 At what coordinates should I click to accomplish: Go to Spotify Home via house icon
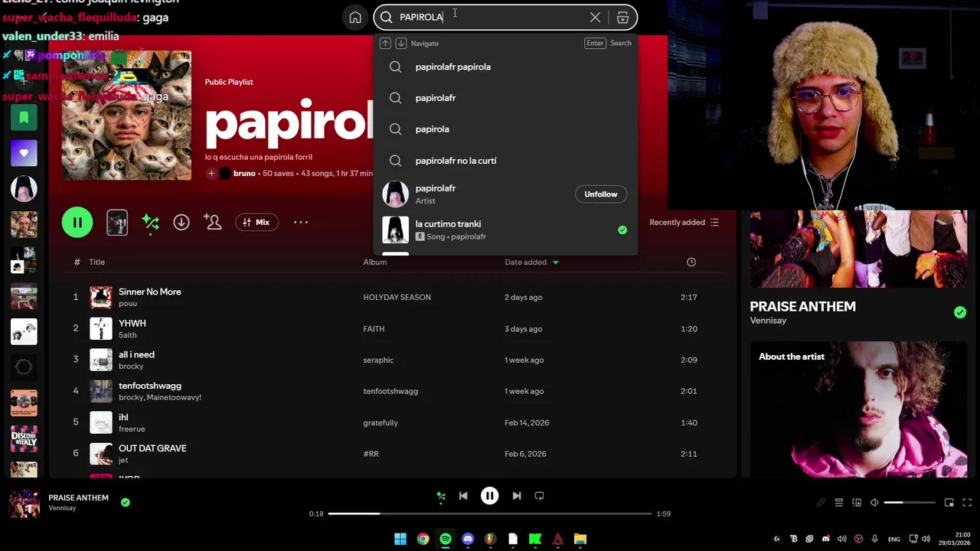tap(355, 18)
